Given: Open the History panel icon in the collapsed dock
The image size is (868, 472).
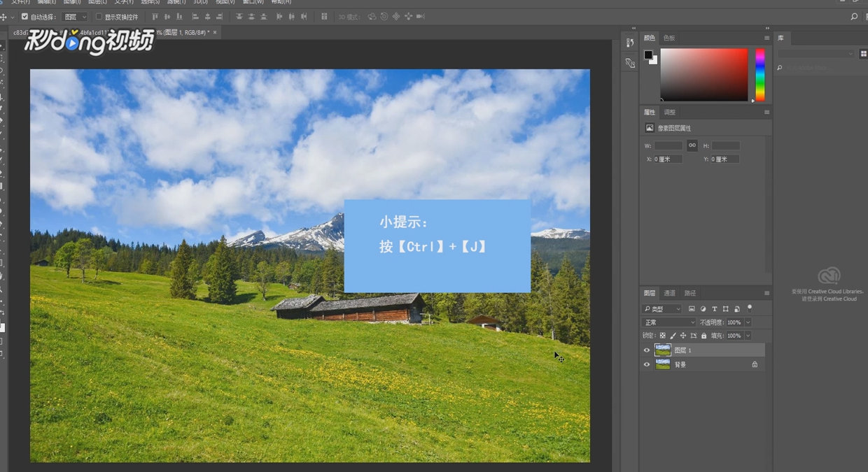Looking at the screenshot, I should pyautogui.click(x=630, y=43).
